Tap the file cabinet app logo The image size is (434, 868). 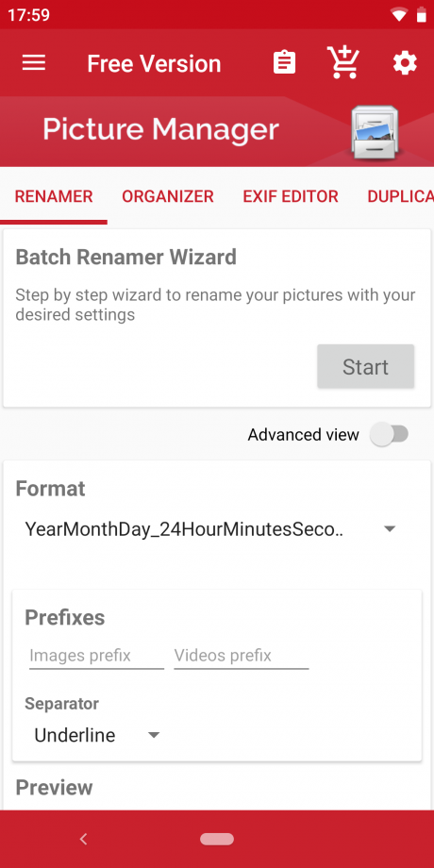coord(376,130)
